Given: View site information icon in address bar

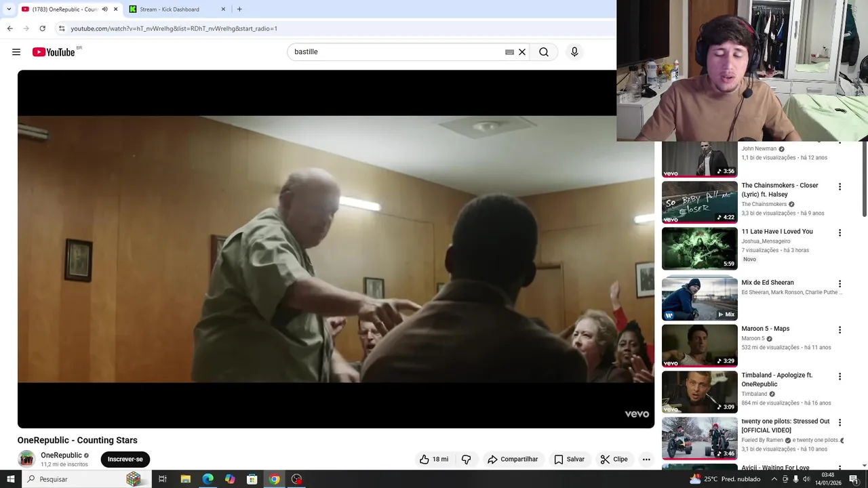Looking at the screenshot, I should 62,28.
